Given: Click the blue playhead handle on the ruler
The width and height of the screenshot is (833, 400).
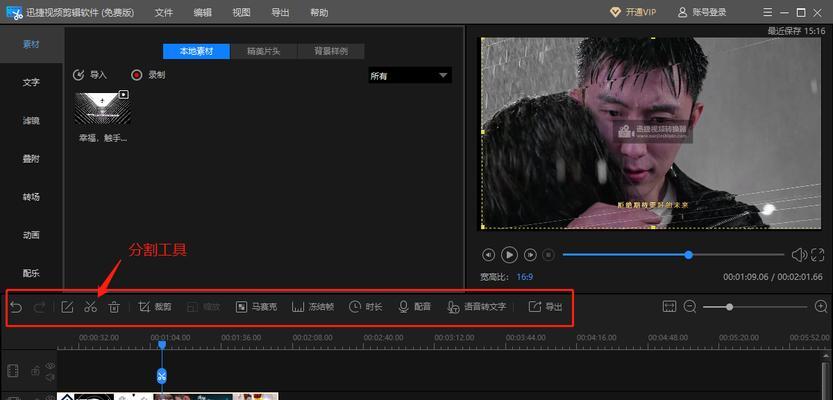Looking at the screenshot, I should pos(162,345).
